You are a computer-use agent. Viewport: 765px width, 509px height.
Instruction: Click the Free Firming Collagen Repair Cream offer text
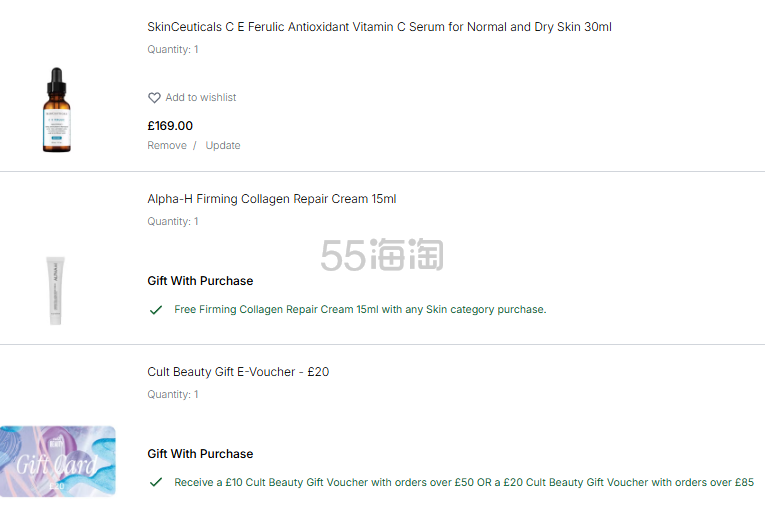click(x=360, y=310)
